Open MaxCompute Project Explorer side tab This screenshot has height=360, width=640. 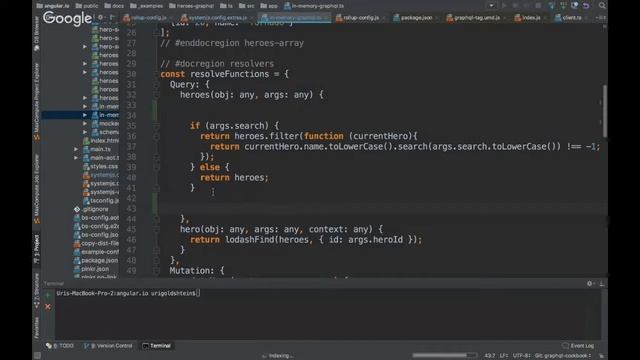pyautogui.click(x=37, y=102)
